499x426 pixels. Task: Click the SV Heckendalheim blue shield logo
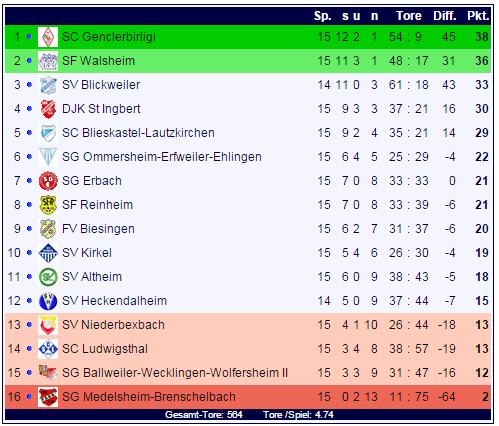[48, 301]
